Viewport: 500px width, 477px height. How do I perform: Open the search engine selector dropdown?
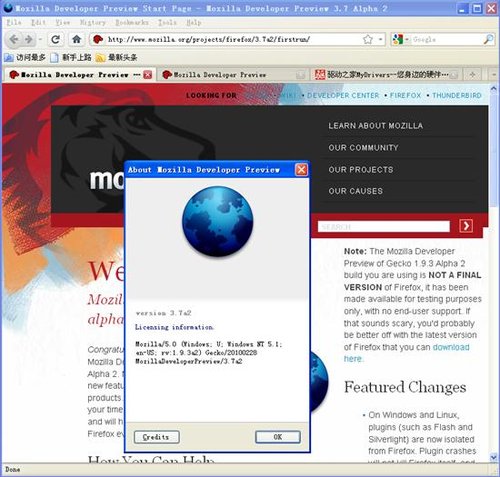(400, 40)
